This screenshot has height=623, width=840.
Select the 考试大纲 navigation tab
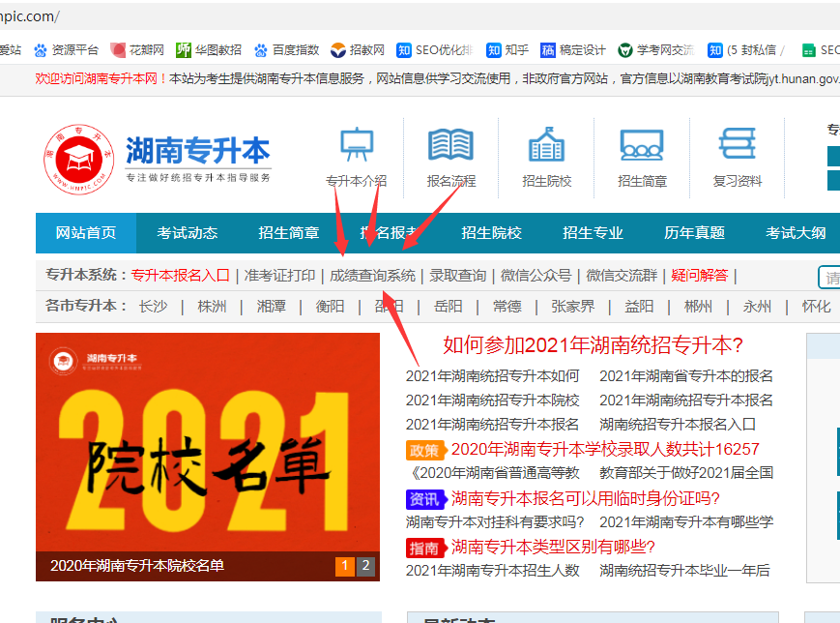click(x=795, y=233)
